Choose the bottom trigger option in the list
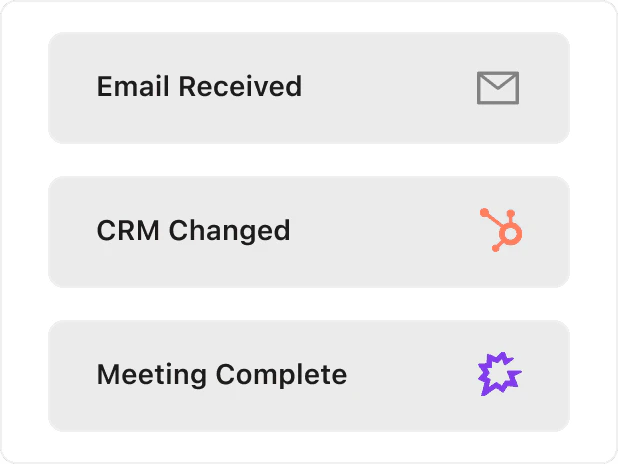The image size is (618, 464). point(308,375)
